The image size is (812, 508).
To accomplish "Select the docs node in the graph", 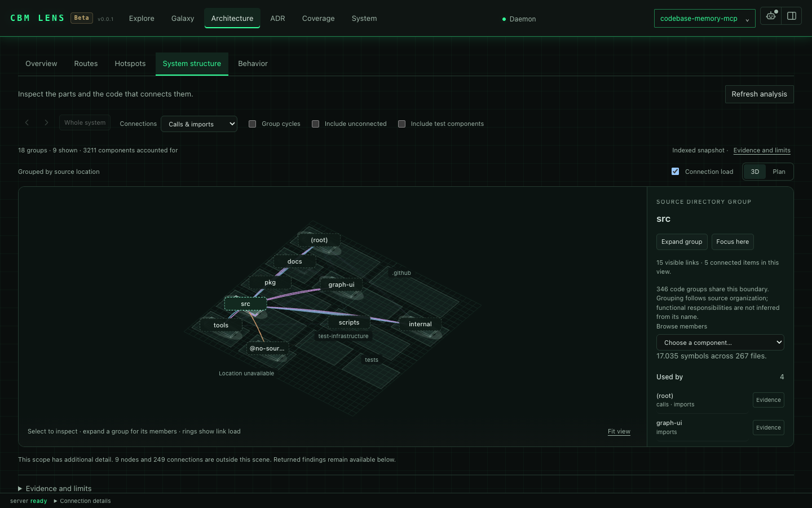I will 295,261.
